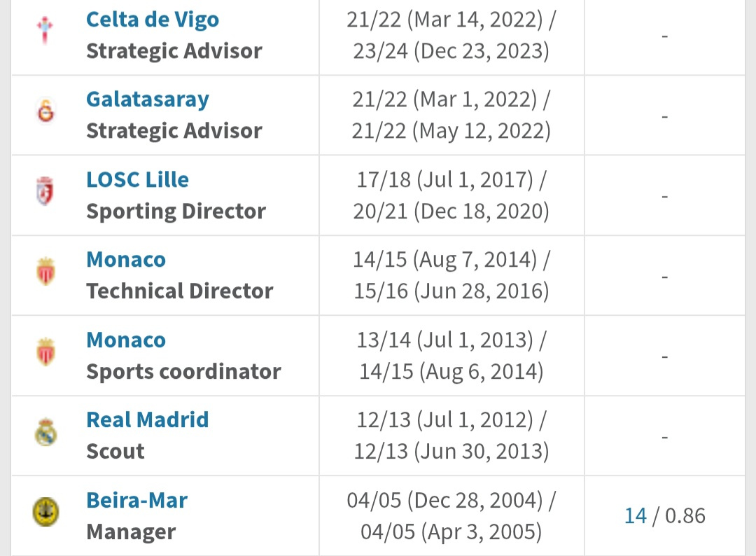Screen dimensions: 756x556
Task: Click the Jul 1, 2017 date cell
Action: [451, 195]
